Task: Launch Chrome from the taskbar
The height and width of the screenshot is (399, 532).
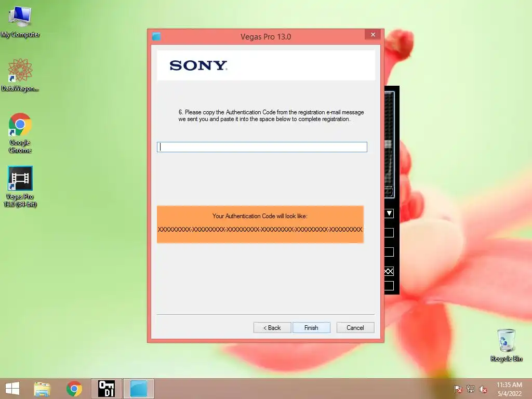Action: click(74, 389)
